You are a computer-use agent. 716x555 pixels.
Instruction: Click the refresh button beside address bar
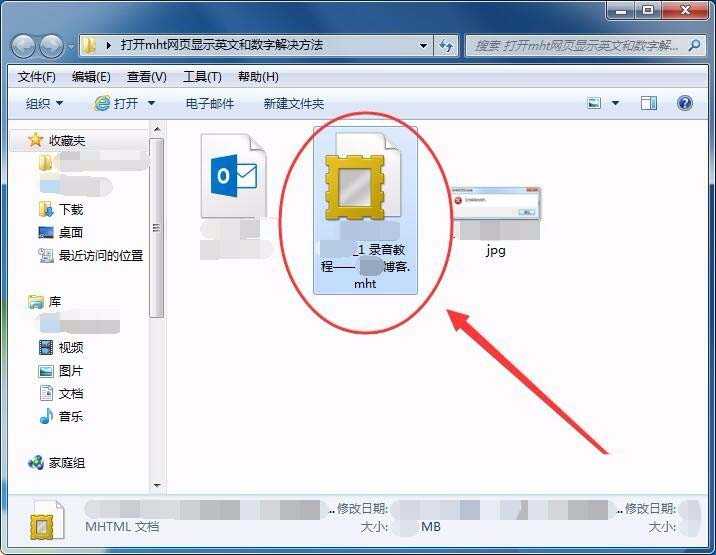coord(446,45)
